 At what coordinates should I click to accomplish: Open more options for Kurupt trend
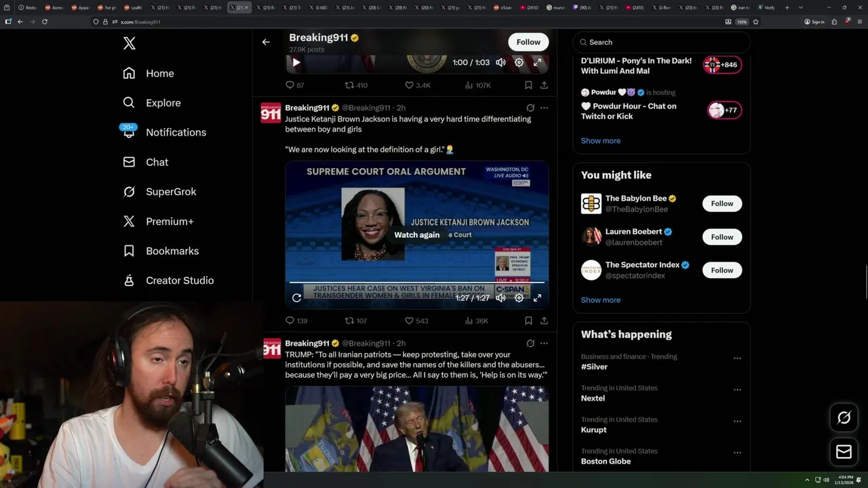click(737, 421)
